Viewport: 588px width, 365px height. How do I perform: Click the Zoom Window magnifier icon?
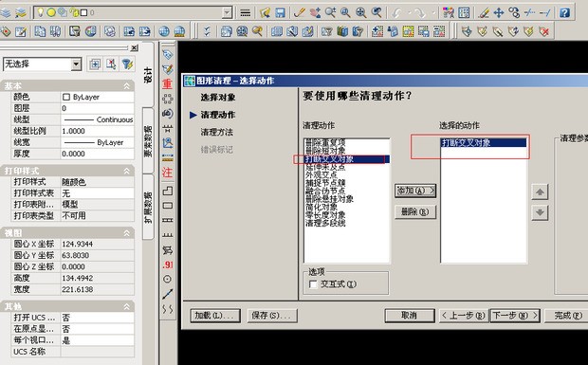tap(345, 12)
